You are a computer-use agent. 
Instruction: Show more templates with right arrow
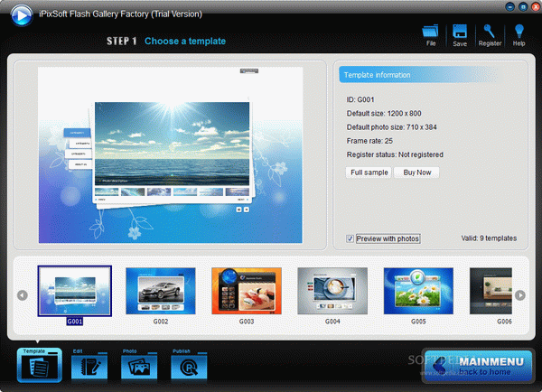[x=520, y=295]
